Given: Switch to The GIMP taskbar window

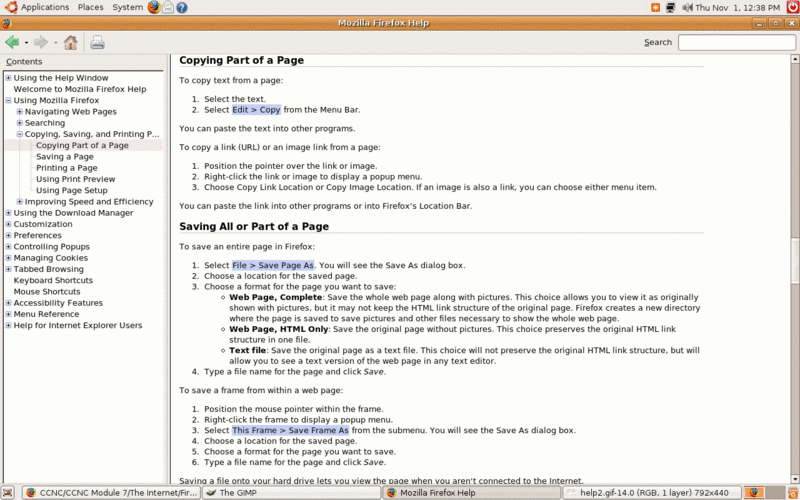Looking at the screenshot, I should coord(291,493).
